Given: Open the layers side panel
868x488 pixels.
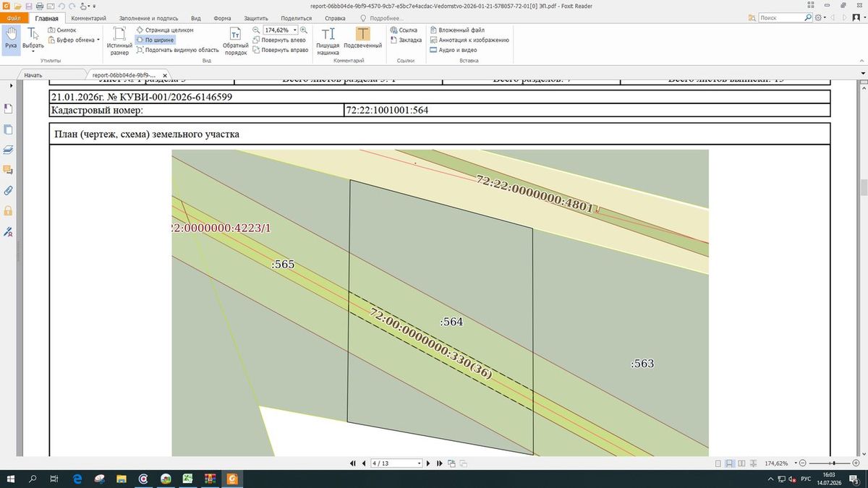Looking at the screenshot, I should click(9, 150).
